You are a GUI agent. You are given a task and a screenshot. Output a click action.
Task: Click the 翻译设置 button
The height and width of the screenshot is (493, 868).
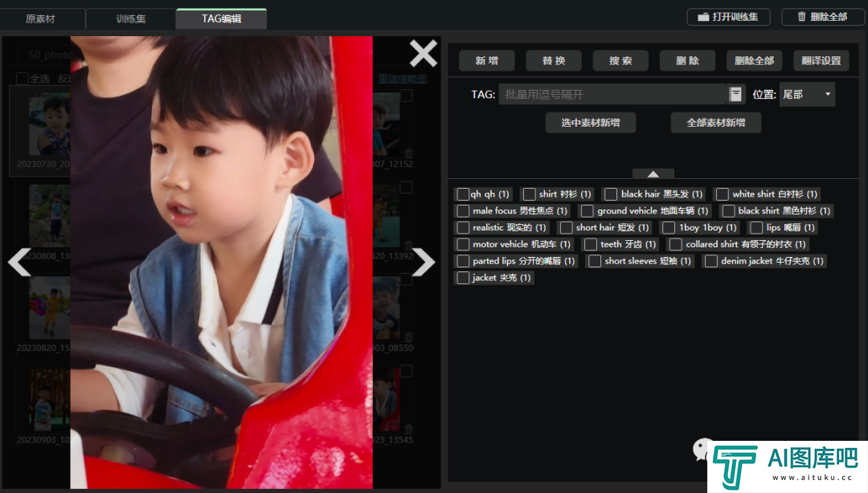tap(821, 60)
